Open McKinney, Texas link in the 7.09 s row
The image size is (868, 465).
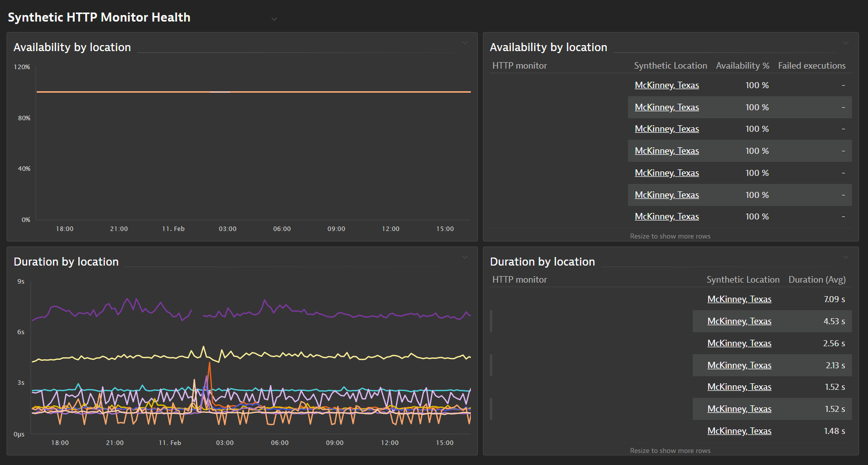pyautogui.click(x=739, y=299)
